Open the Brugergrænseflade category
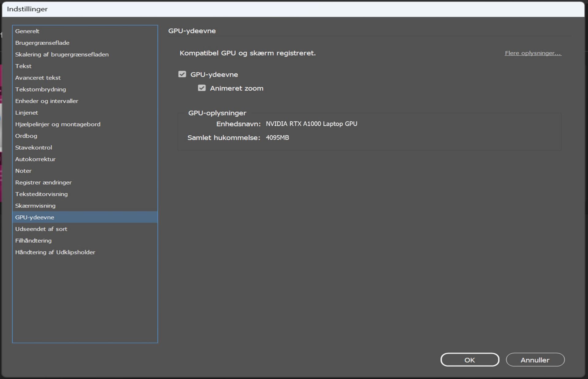Viewport: 588px width, 379px height. [42, 43]
